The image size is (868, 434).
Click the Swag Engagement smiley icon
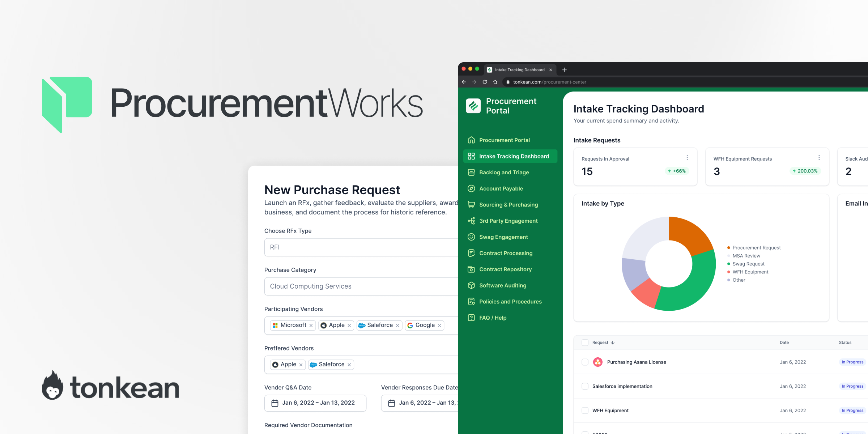tap(471, 237)
